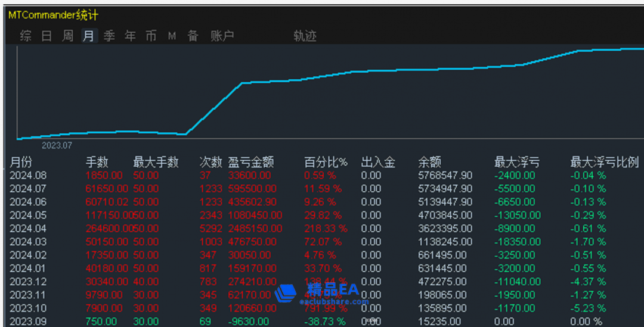Select the 2024.03 month row
The width and height of the screenshot is (644, 327).
coord(324,242)
